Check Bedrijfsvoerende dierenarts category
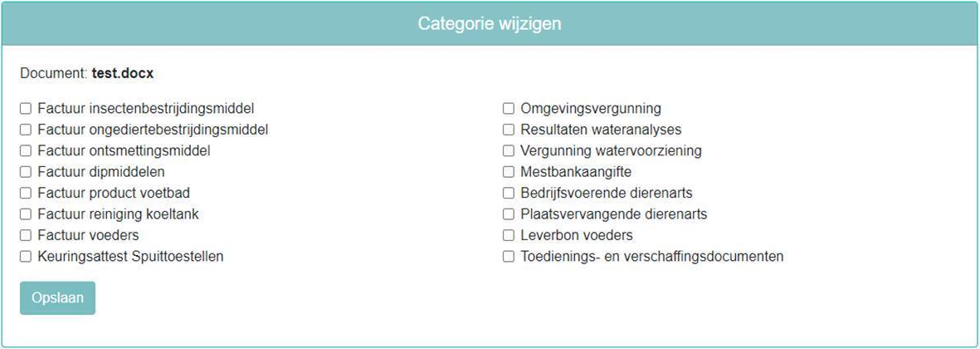 coord(509,194)
